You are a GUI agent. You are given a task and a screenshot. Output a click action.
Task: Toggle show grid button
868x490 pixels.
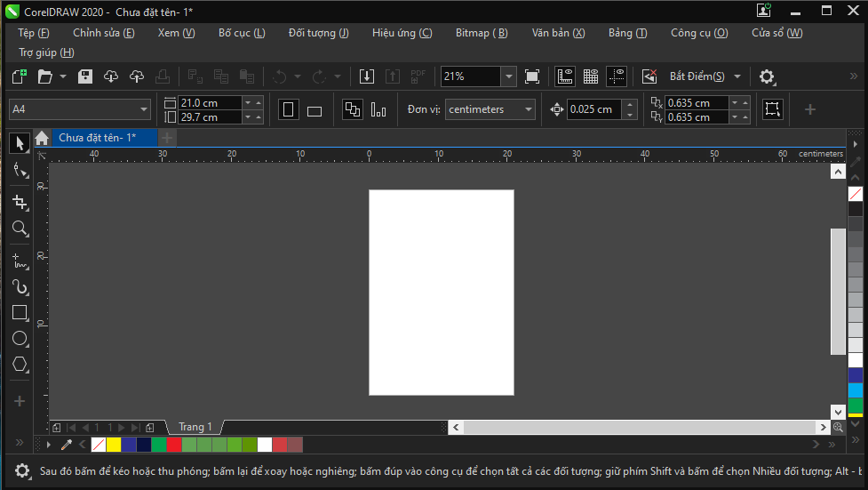591,76
